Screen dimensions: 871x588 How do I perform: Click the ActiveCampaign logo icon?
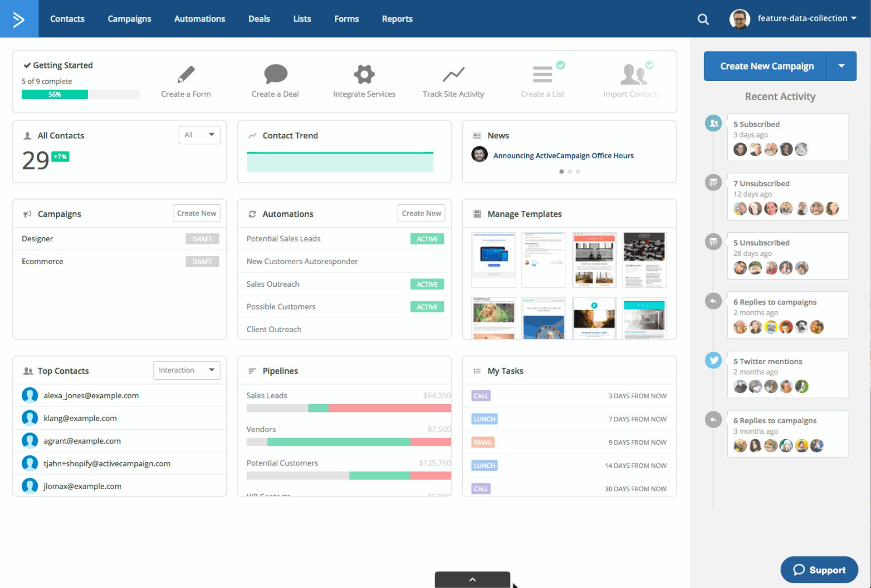(x=19, y=18)
